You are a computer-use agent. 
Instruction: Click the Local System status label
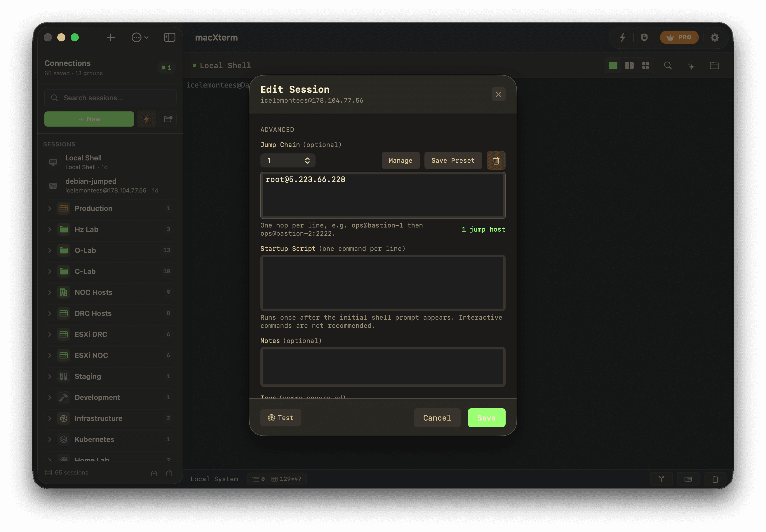[x=214, y=479]
